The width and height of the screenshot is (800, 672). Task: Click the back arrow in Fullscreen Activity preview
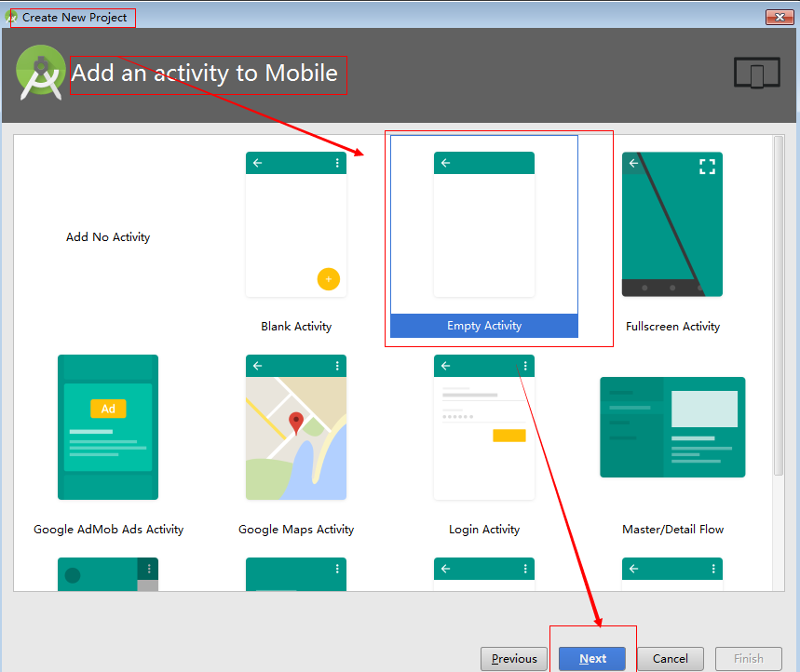click(633, 163)
